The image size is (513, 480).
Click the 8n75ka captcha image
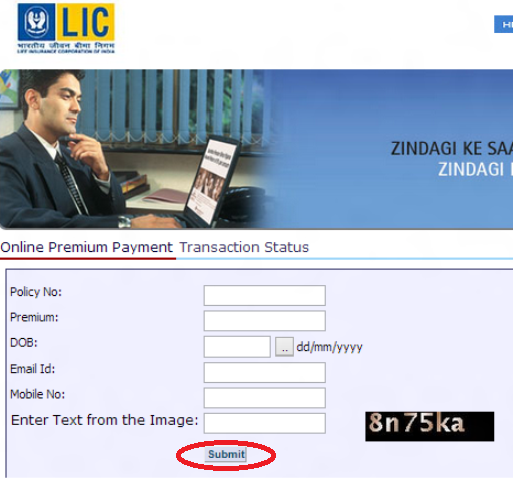point(430,426)
